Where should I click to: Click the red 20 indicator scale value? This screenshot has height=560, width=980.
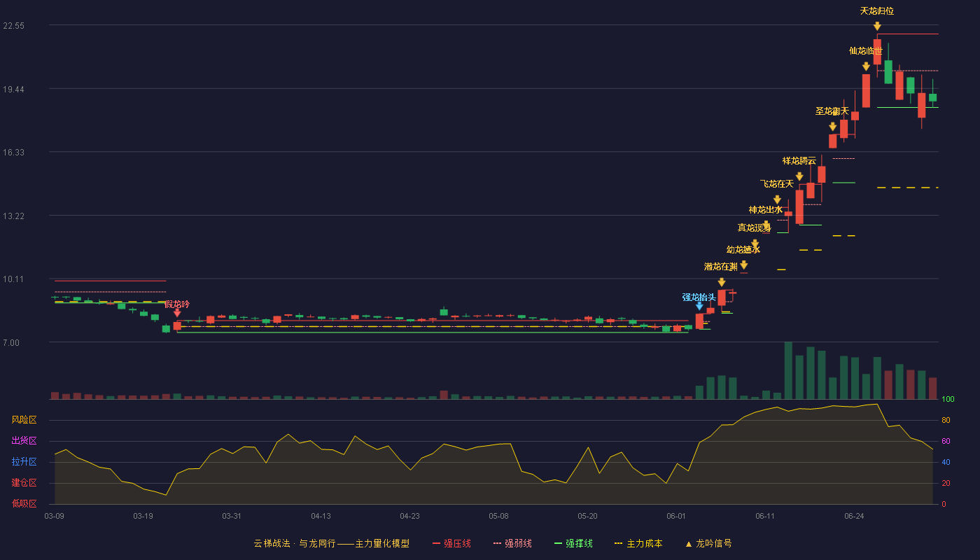coord(946,484)
